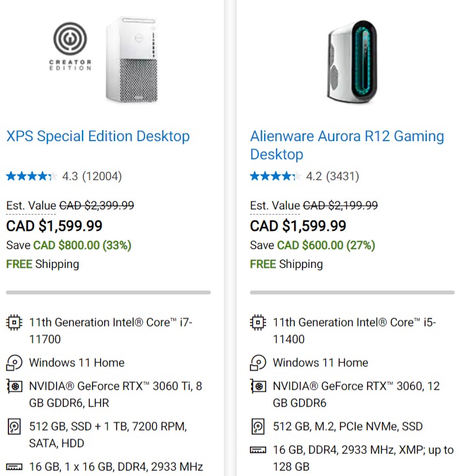Click the Alienware processor chip icon
This screenshot has width=462, height=476.
pyautogui.click(x=258, y=322)
